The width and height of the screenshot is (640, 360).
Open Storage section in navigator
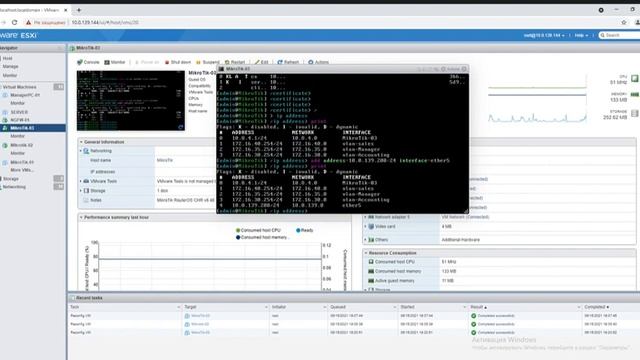11,179
